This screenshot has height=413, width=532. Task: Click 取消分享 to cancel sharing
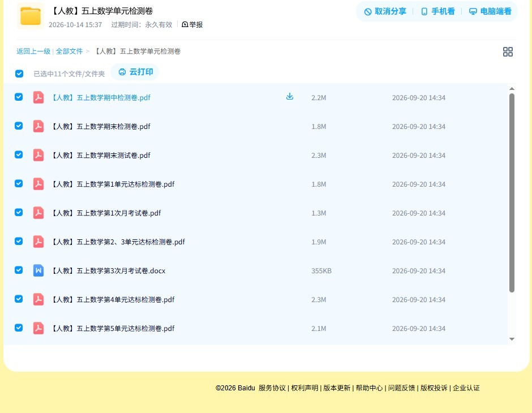385,11
